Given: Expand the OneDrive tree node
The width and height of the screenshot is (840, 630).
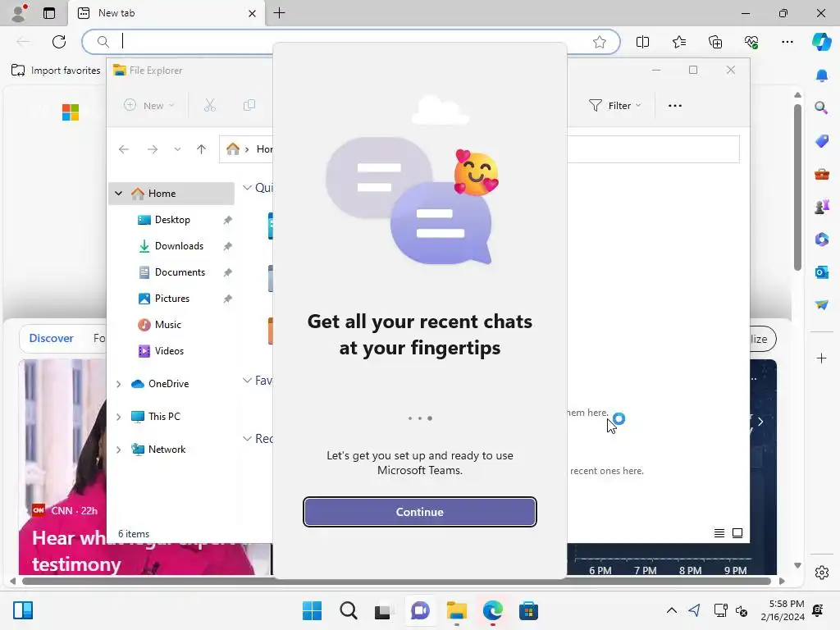Looking at the screenshot, I should (118, 384).
